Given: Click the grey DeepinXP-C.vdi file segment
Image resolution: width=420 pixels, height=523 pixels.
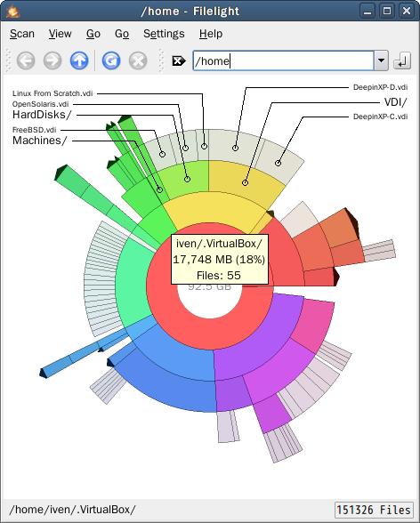Looking at the screenshot, I should pos(278,162).
